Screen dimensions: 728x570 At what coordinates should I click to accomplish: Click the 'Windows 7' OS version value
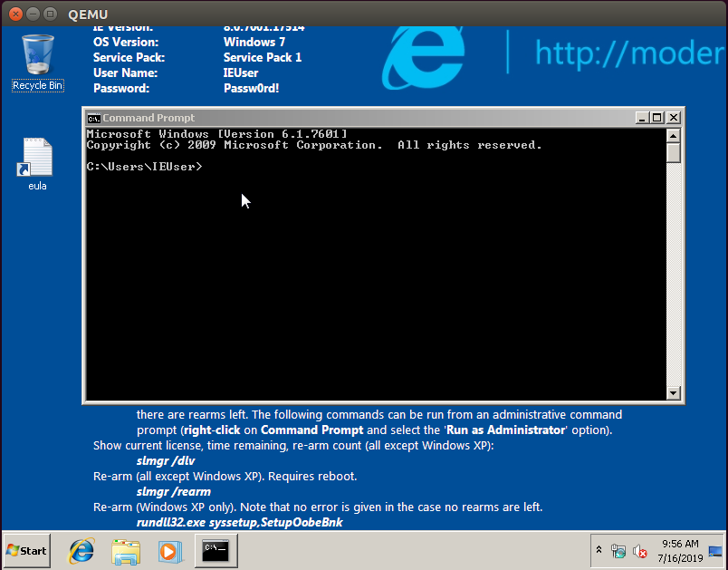click(254, 43)
